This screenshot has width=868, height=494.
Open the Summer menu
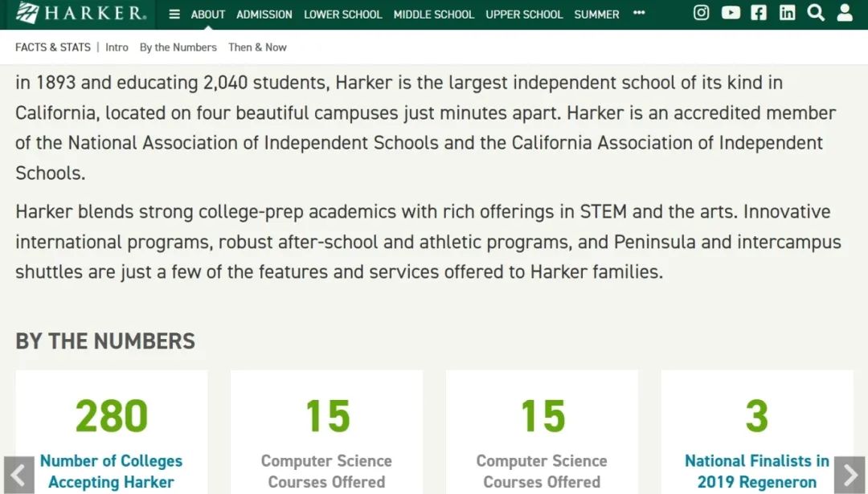click(596, 14)
